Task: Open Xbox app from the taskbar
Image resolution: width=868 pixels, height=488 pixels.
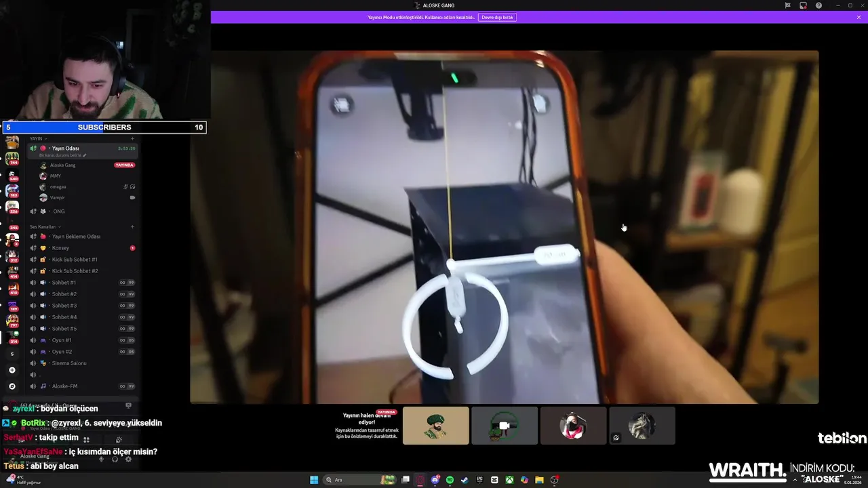Action: point(509,480)
